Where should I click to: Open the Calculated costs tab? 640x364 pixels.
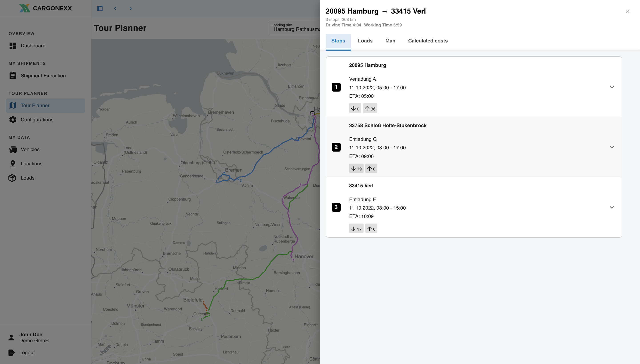(x=428, y=41)
